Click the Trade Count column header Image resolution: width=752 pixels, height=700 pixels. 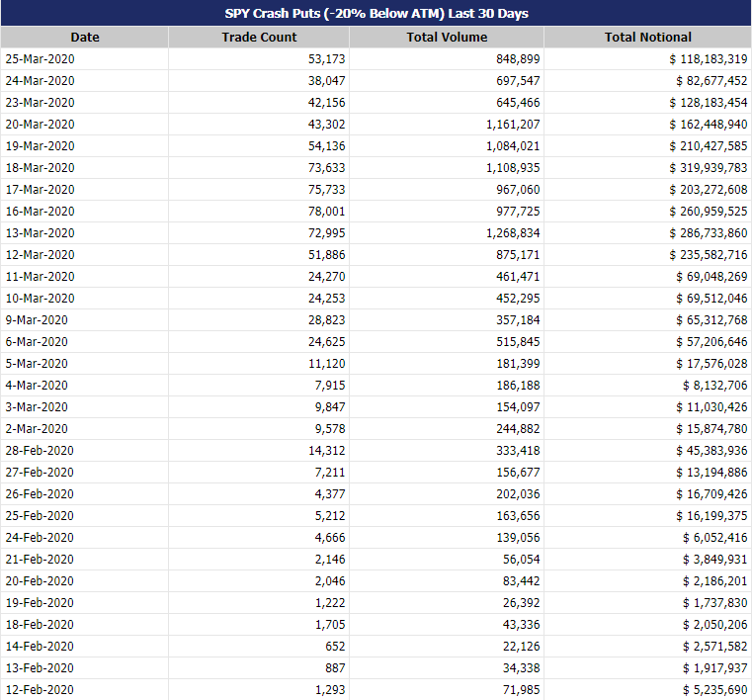pyautogui.click(x=259, y=37)
